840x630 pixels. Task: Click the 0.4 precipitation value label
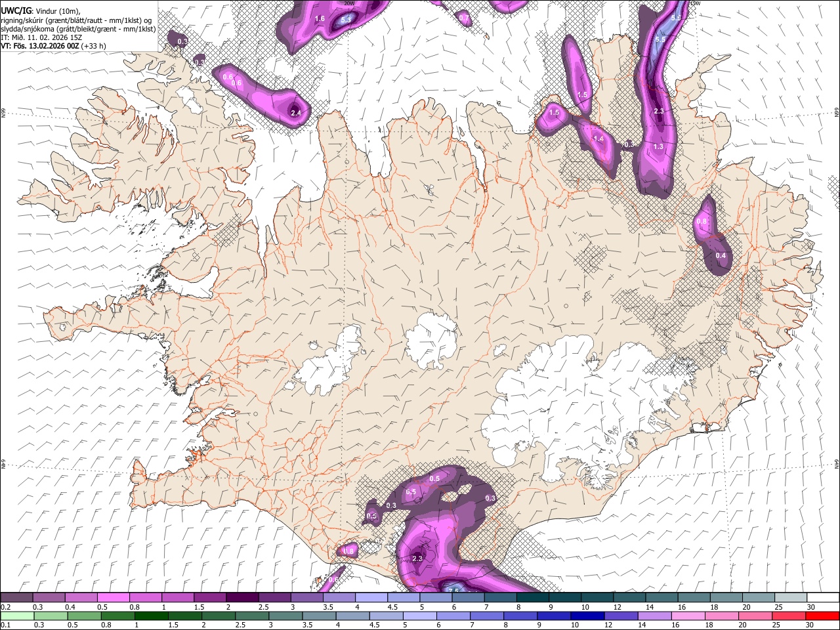(721, 255)
